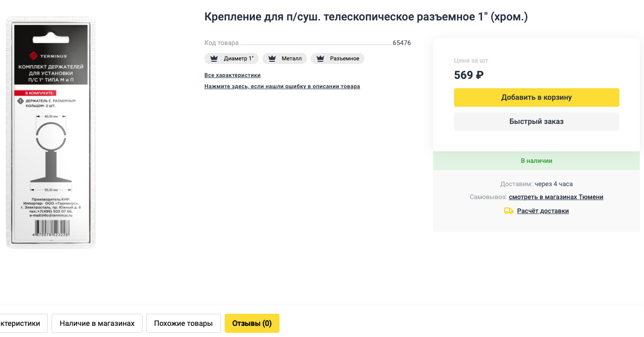Click the В наличии availability banner
The image size is (644, 337).
[x=536, y=161]
